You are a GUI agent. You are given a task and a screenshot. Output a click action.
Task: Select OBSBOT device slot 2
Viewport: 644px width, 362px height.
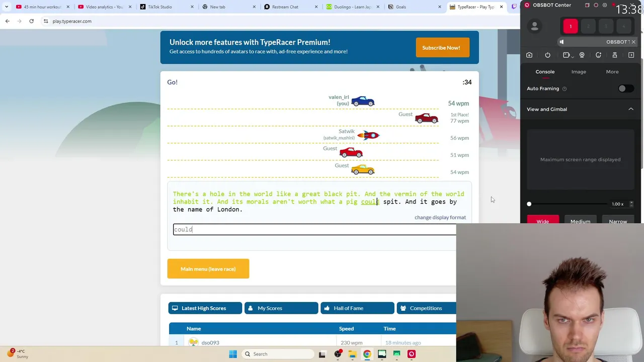point(588,26)
